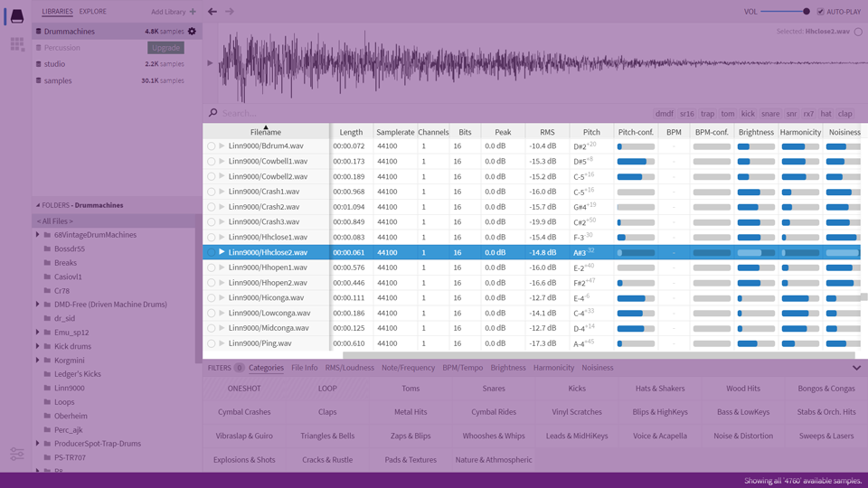
Task: Open the File Info filter tab
Action: (305, 368)
